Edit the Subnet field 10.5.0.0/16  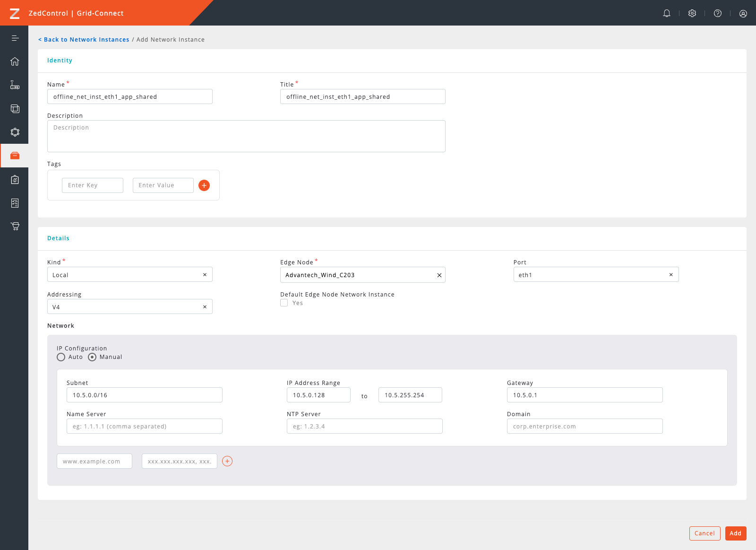click(145, 395)
